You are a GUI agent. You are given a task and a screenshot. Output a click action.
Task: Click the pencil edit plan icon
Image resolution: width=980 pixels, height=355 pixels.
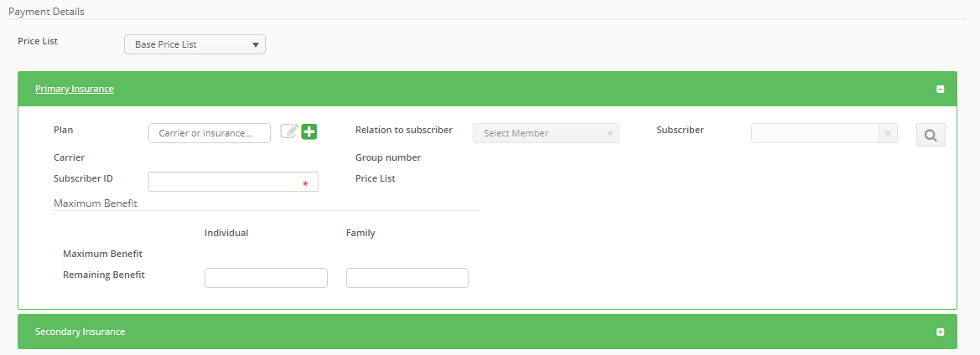coord(289,131)
